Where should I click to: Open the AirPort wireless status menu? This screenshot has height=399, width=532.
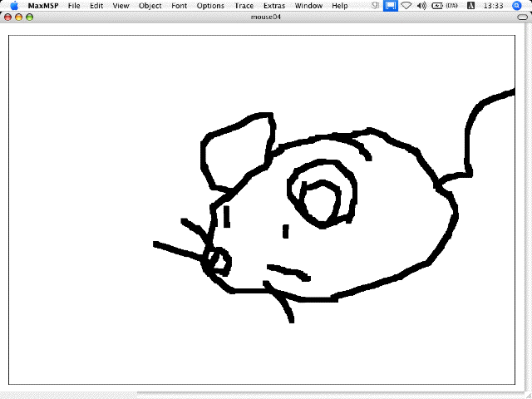(x=406, y=6)
